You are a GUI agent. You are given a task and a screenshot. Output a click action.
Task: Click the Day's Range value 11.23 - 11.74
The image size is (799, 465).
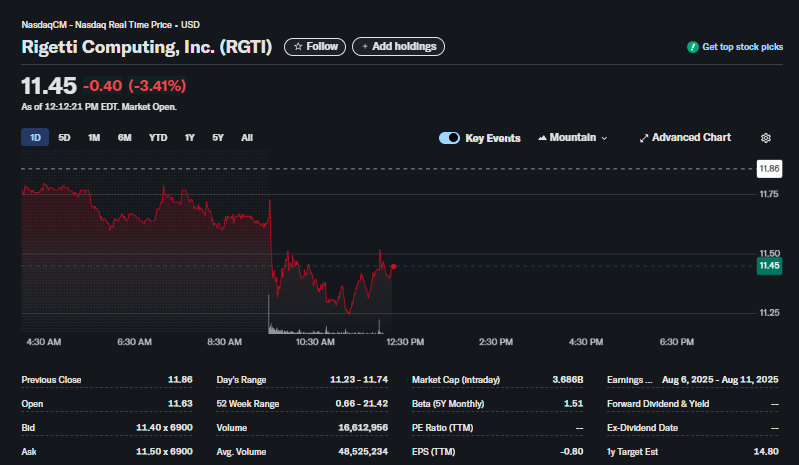coord(359,379)
